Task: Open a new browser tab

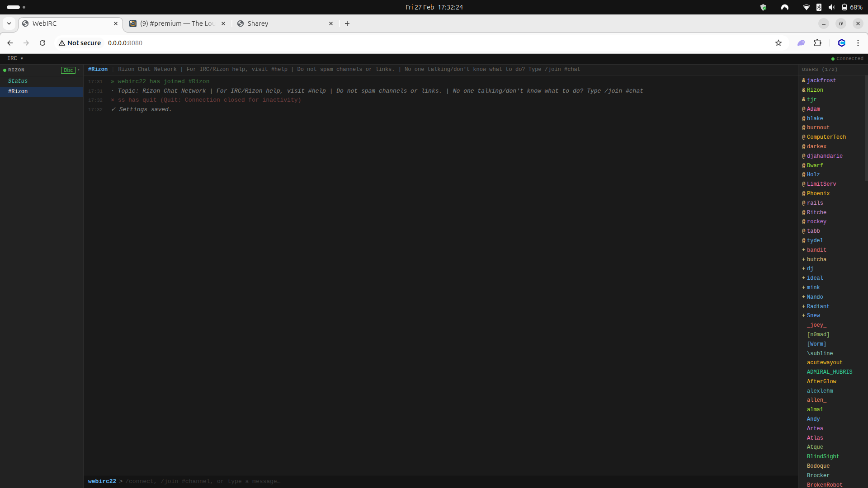Action: 347,23
